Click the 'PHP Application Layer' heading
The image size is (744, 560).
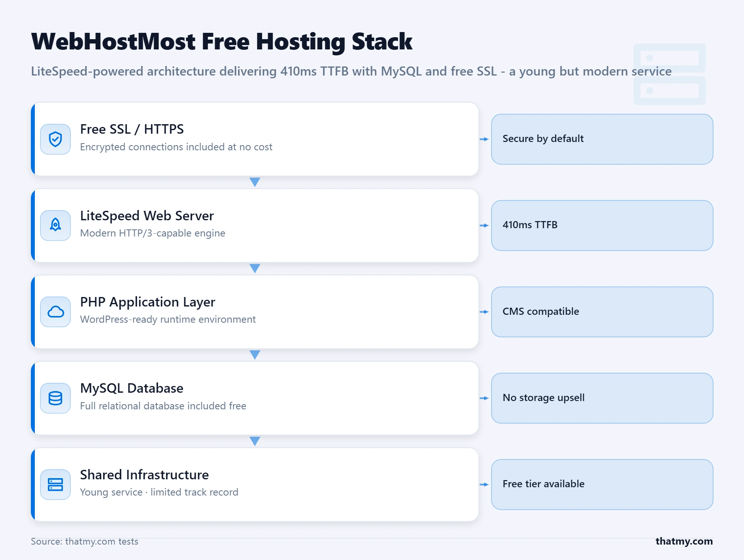point(148,302)
